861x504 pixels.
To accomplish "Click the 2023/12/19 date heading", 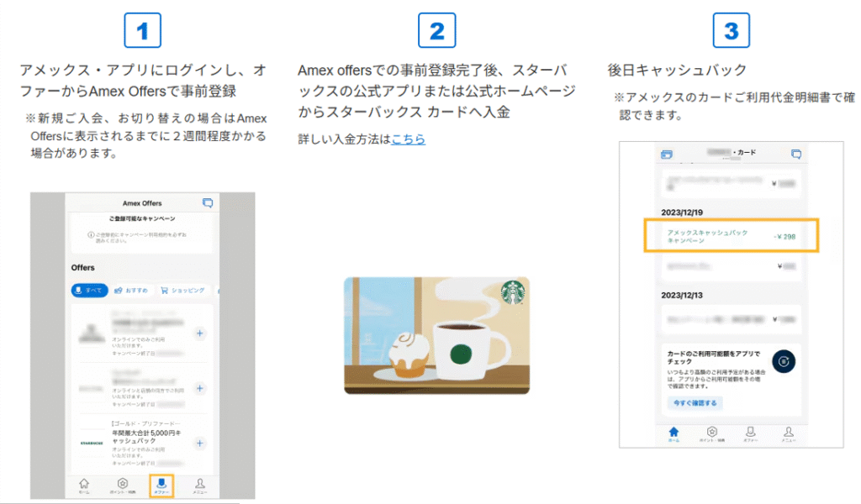I will pos(682,213).
